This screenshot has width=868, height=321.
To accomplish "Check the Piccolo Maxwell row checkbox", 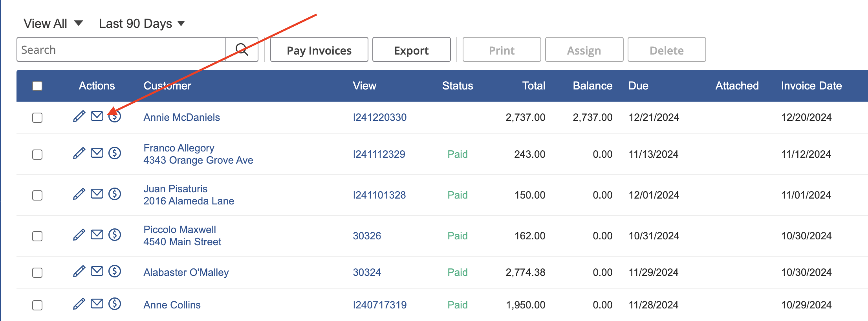I will pos(37,236).
